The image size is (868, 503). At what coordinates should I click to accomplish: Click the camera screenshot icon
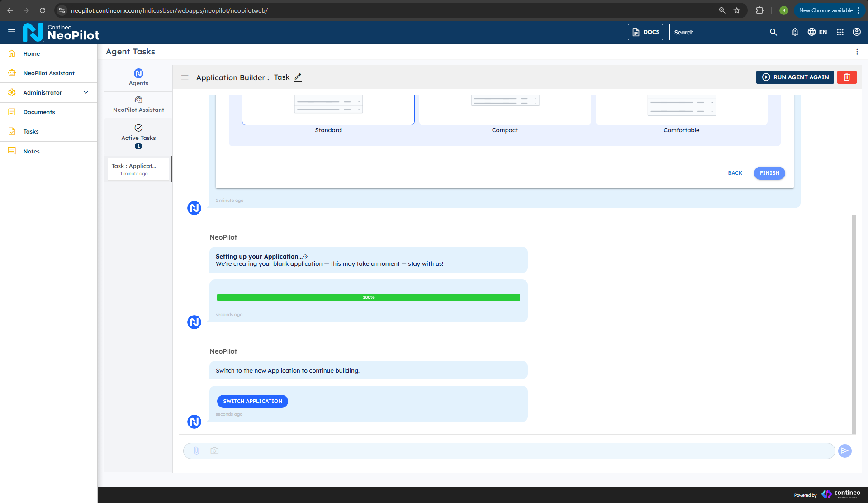(x=214, y=451)
